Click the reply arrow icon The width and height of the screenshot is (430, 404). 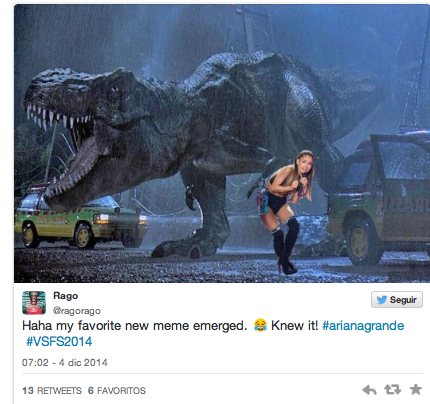369,390
